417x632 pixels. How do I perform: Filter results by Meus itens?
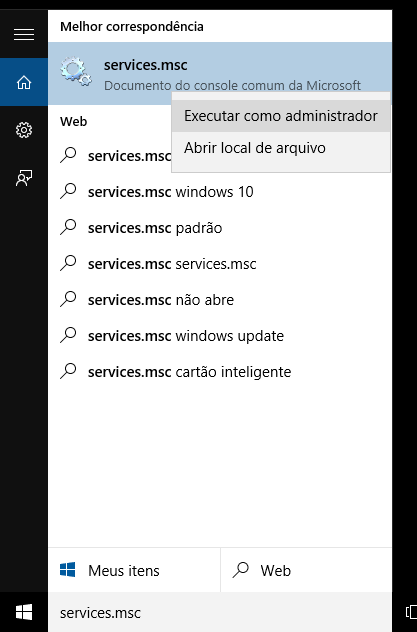click(134, 570)
